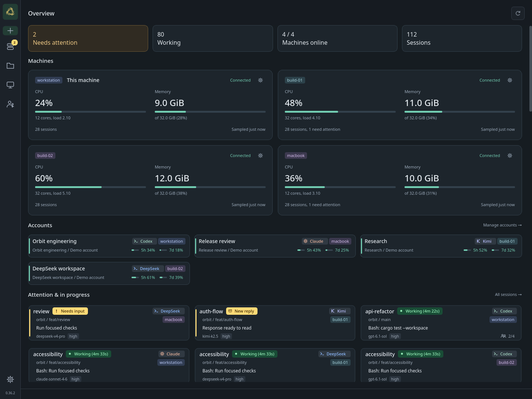Screen dimensions: 532x399
Task: Open settings gear for workstation machine
Action: point(260,80)
